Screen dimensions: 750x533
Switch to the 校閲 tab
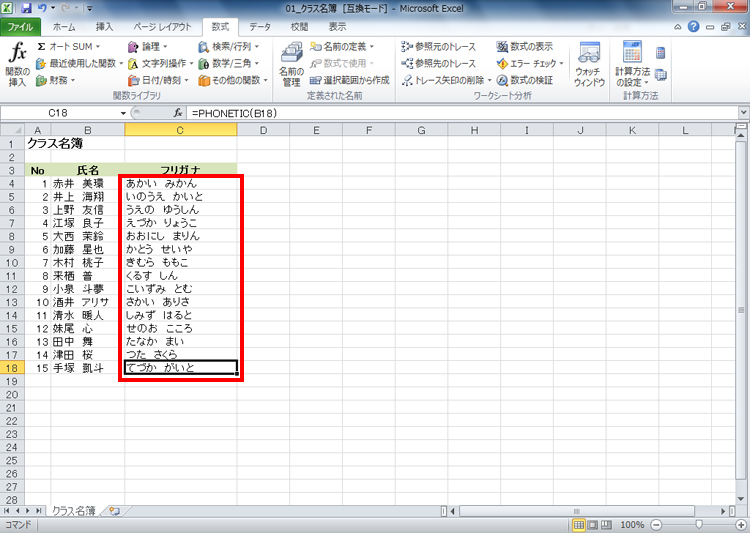pos(299,27)
